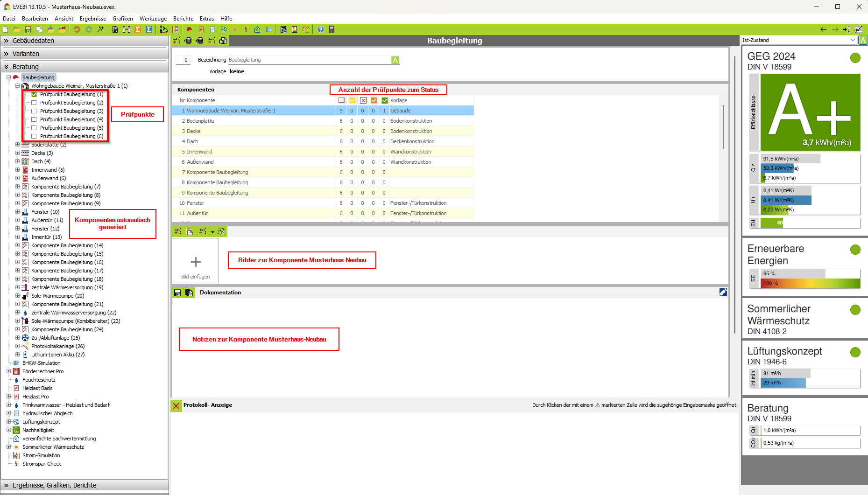Click the undo arrow icon
The height and width of the screenshot is (495, 868).
pyautogui.click(x=77, y=29)
